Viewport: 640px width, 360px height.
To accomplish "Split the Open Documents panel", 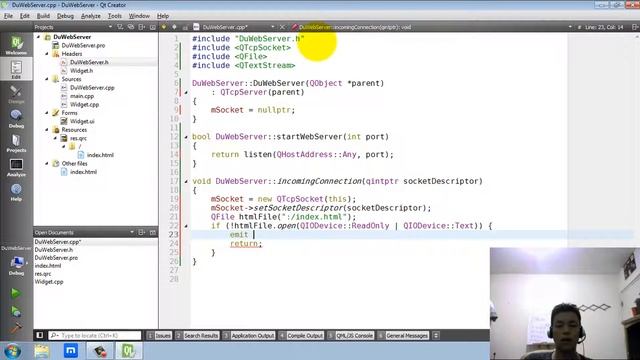I will [x=142, y=232].
